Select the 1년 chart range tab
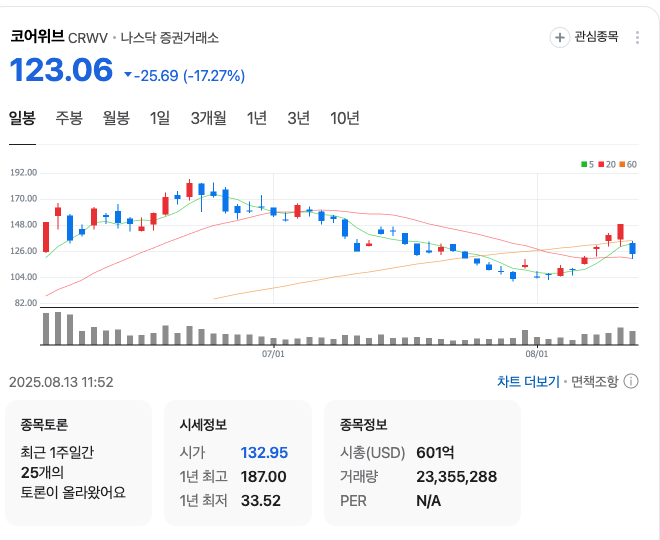 257,118
